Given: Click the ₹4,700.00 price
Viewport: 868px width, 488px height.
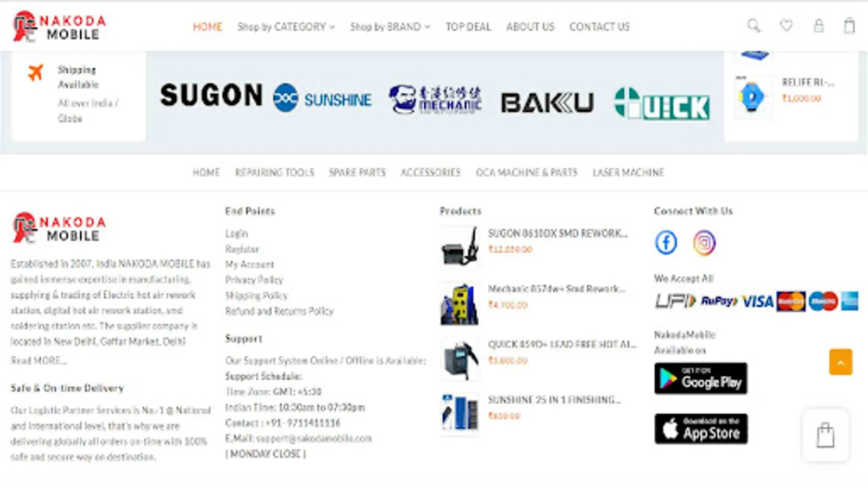Looking at the screenshot, I should 508,305.
